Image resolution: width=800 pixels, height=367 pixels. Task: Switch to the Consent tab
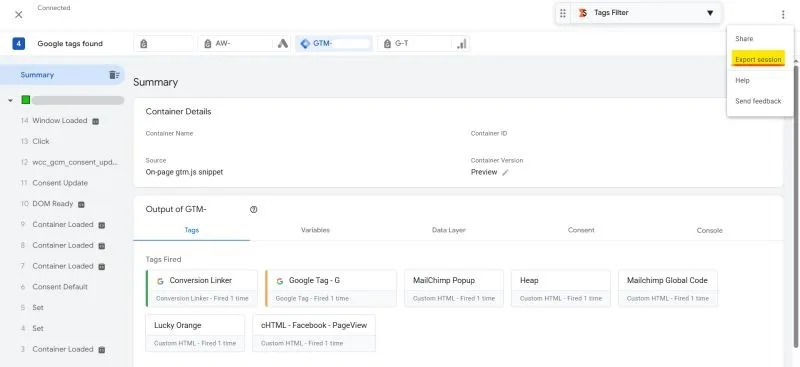[581, 230]
